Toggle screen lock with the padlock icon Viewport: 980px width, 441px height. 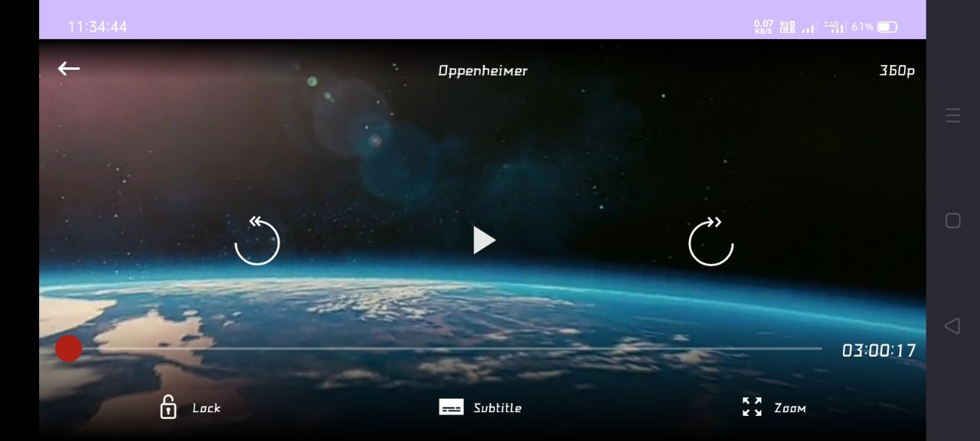[x=168, y=407]
